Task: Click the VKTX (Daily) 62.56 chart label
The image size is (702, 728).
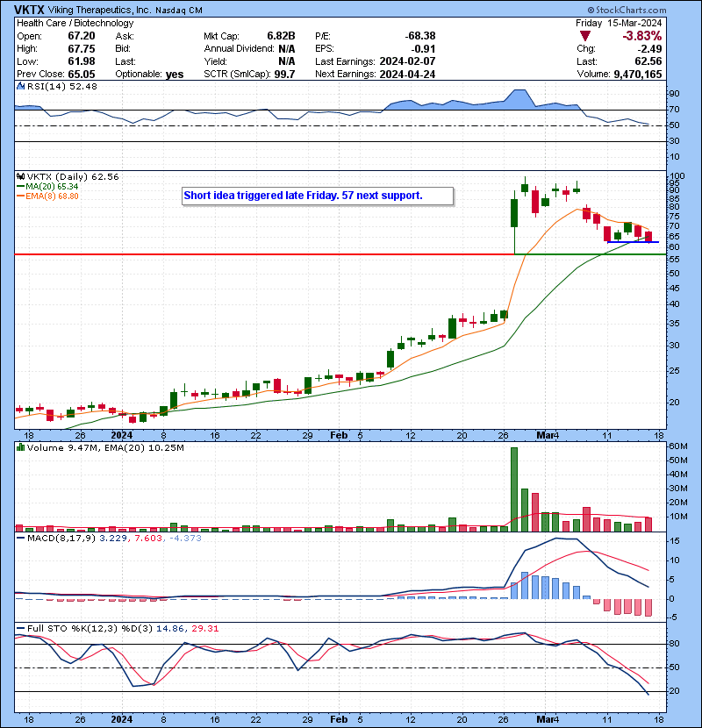Action: point(73,176)
